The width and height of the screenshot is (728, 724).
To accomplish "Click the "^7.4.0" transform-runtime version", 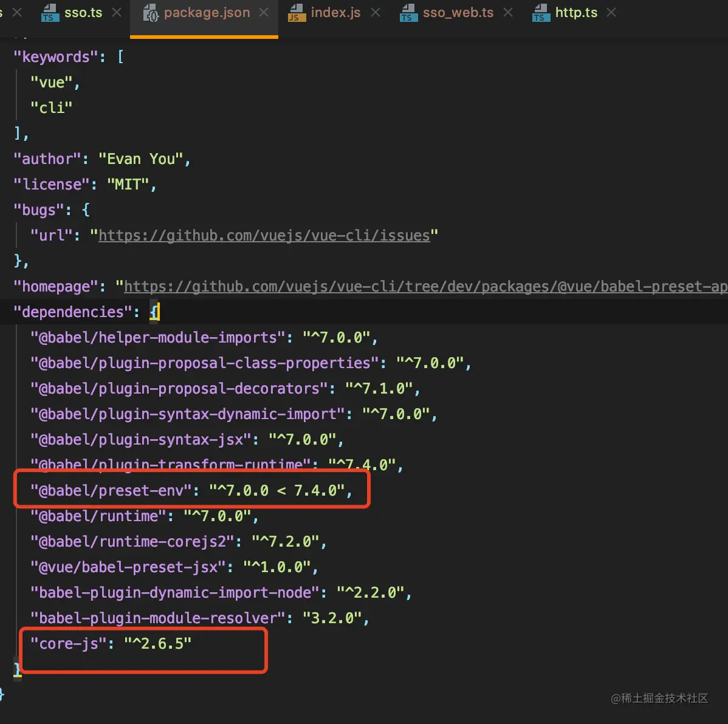I will click(362, 465).
